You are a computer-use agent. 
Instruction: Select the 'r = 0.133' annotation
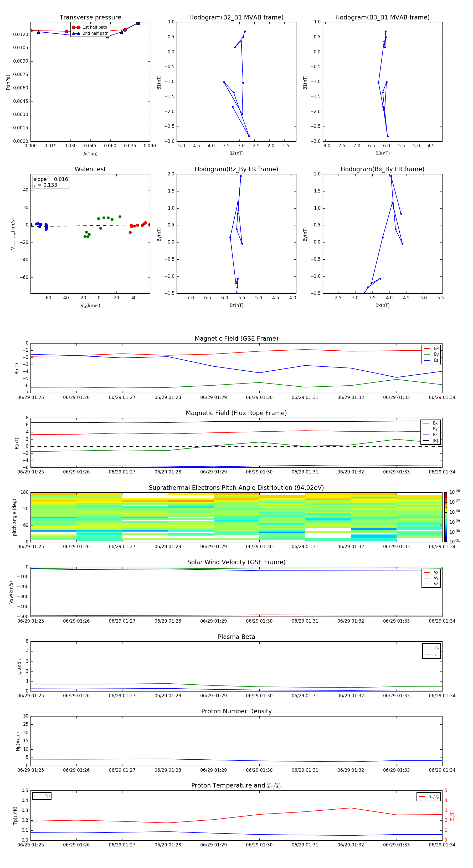(45, 185)
